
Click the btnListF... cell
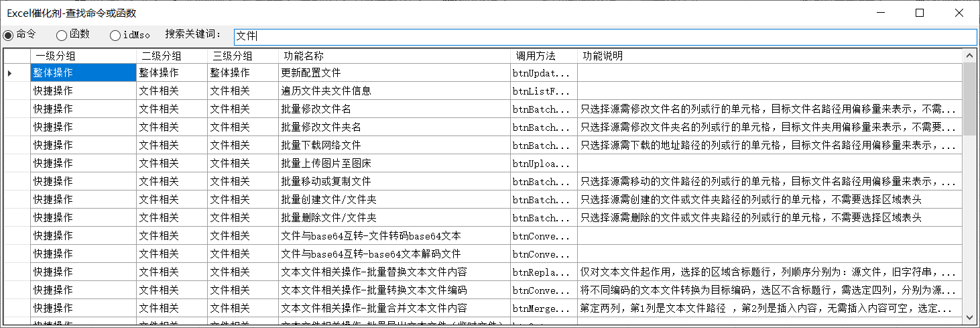[x=544, y=91]
